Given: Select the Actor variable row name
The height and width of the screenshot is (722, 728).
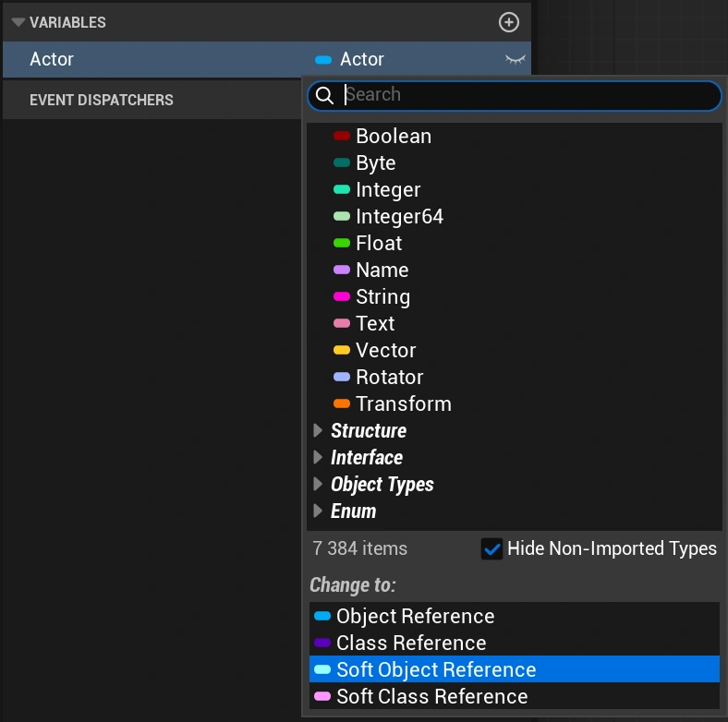Looking at the screenshot, I should point(52,59).
